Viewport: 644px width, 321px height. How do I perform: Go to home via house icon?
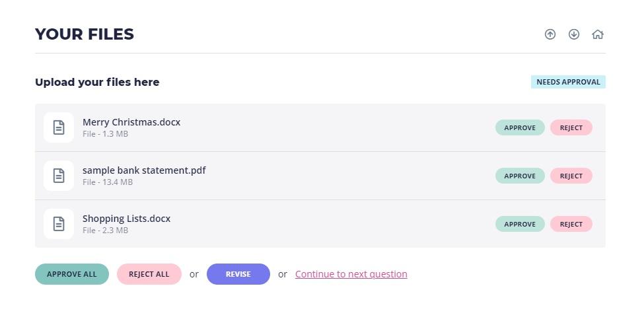(598, 34)
